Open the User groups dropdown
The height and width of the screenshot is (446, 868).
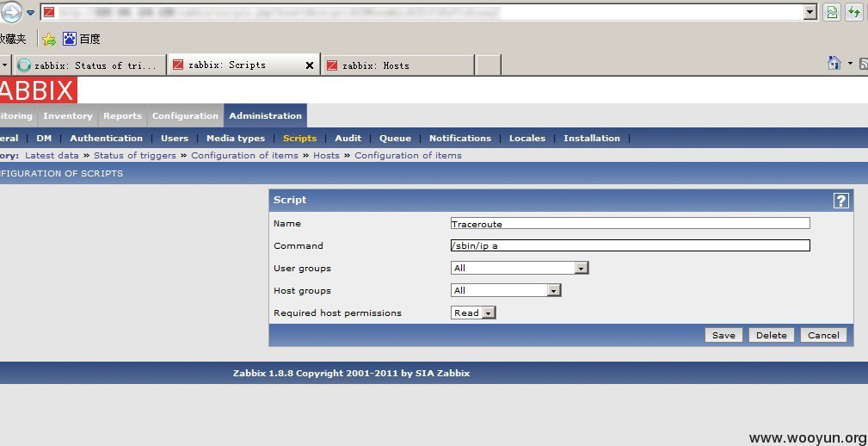click(x=520, y=268)
